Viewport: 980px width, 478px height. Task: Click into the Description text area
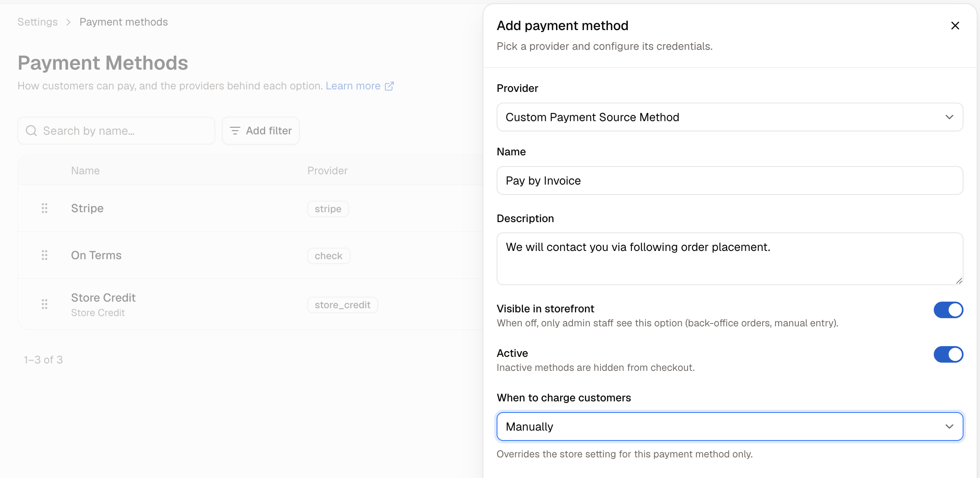730,259
